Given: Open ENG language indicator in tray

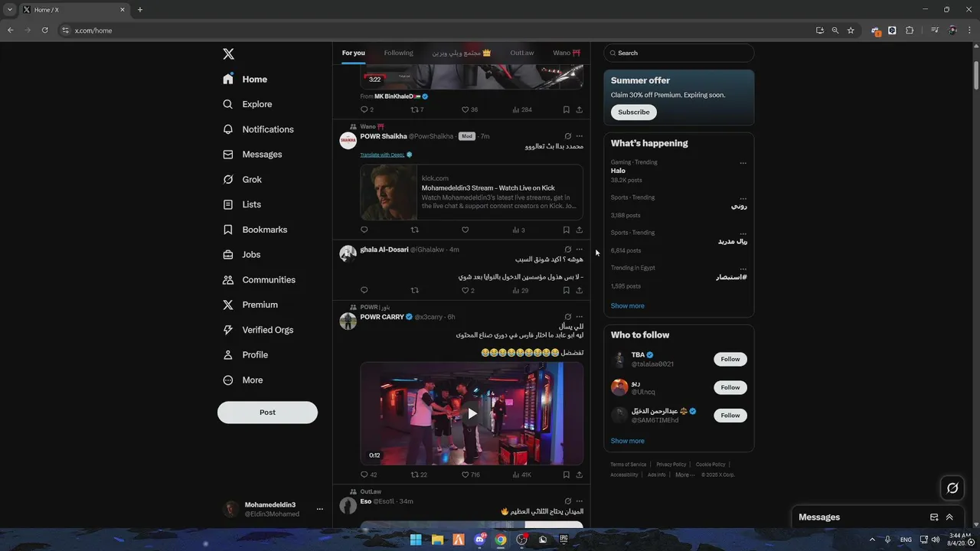Looking at the screenshot, I should [x=906, y=540].
